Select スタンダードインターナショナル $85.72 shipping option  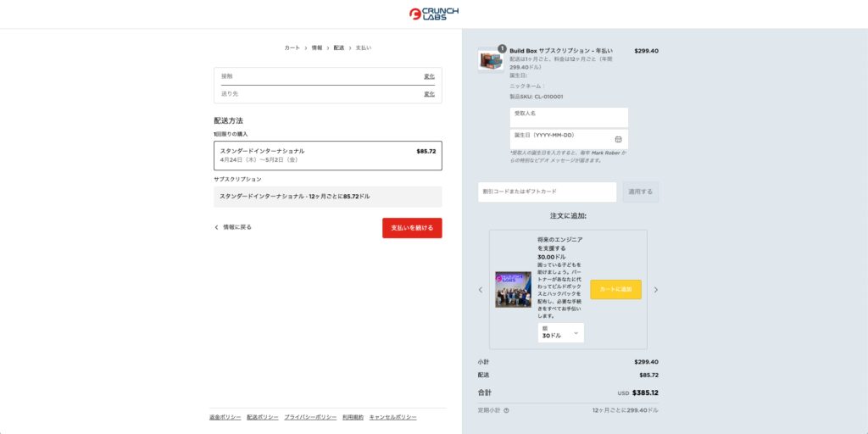pos(328,156)
